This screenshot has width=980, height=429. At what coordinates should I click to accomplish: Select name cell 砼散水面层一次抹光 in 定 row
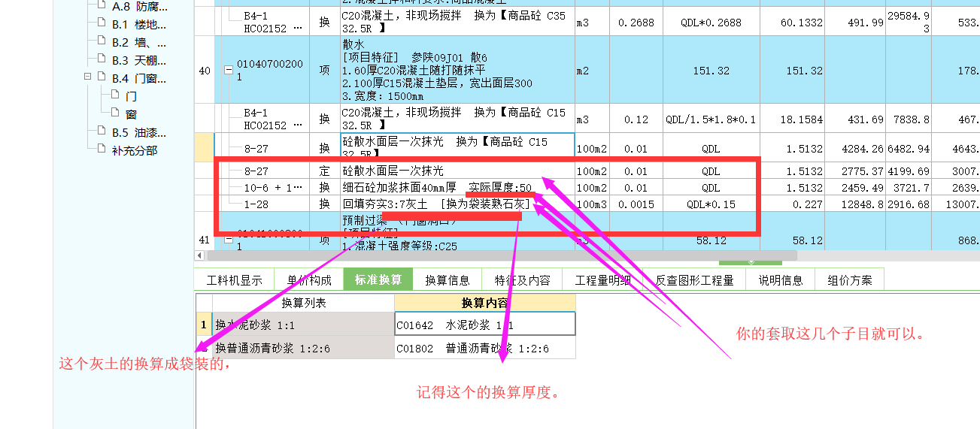[x=457, y=171]
